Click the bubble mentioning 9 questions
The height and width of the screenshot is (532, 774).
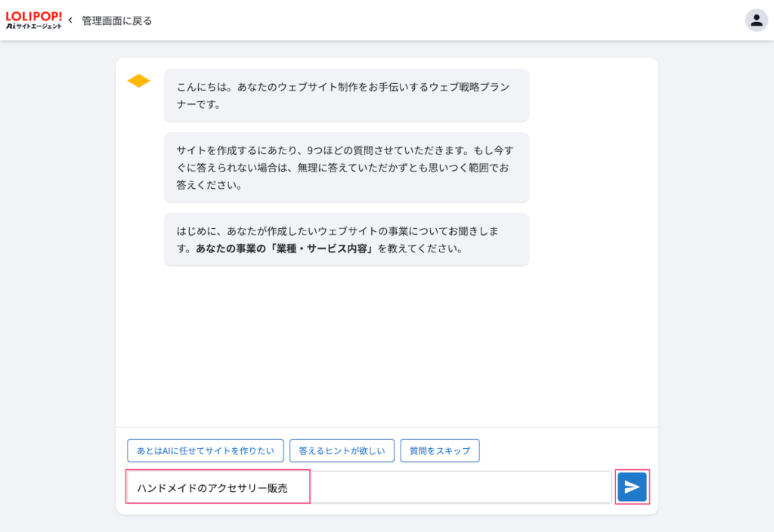(346, 168)
